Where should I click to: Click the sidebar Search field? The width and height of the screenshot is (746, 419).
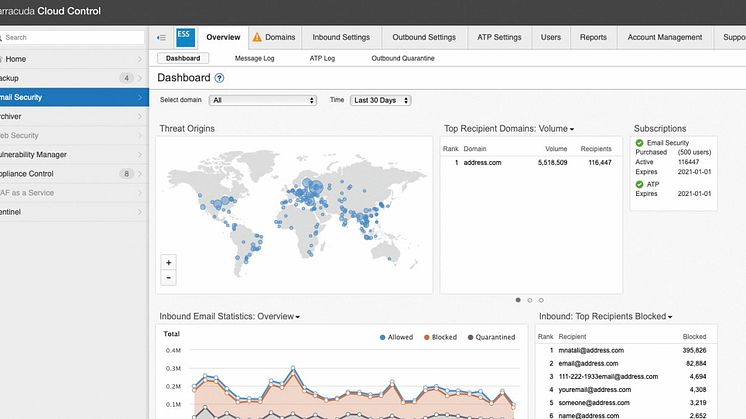tap(72, 38)
